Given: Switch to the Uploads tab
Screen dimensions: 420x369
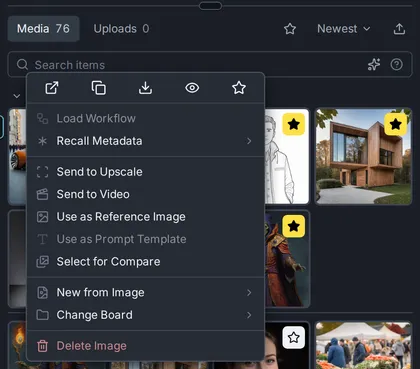Looking at the screenshot, I should 121,29.
